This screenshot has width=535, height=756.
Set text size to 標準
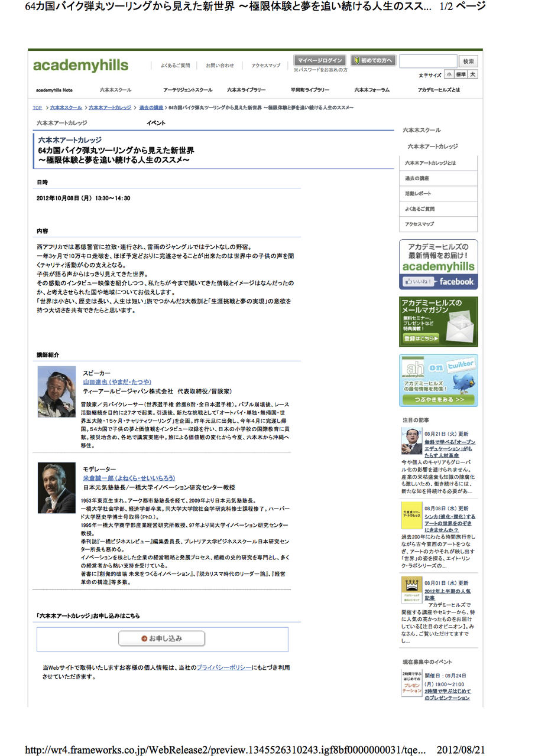tap(461, 75)
